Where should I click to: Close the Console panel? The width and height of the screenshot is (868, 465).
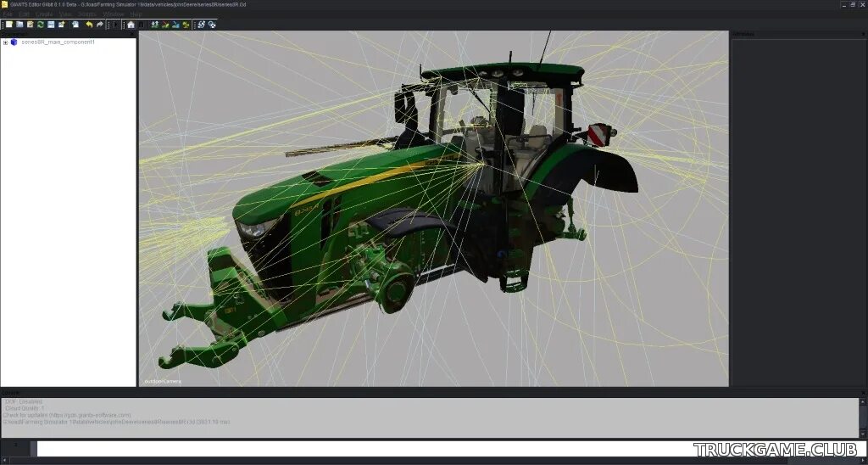(x=863, y=392)
